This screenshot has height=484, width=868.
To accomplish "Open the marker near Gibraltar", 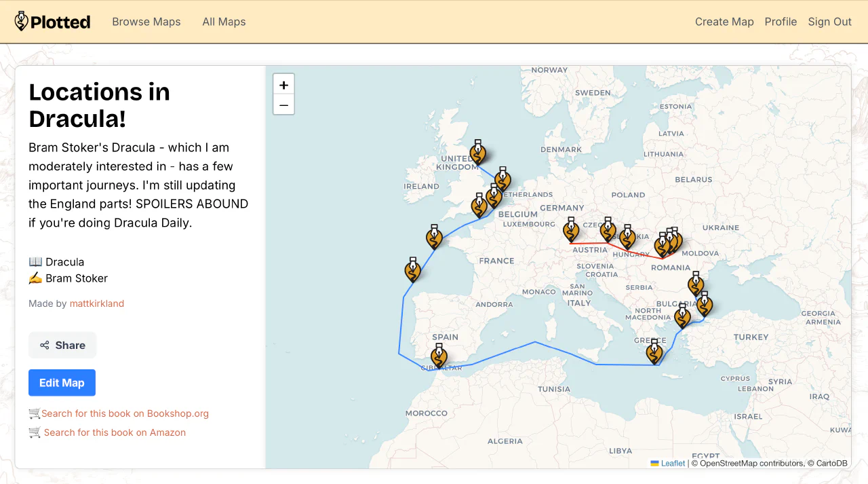I will pyautogui.click(x=439, y=354).
